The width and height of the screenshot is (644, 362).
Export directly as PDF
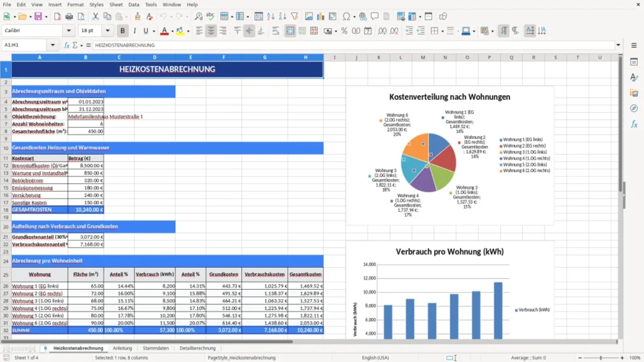click(x=57, y=16)
